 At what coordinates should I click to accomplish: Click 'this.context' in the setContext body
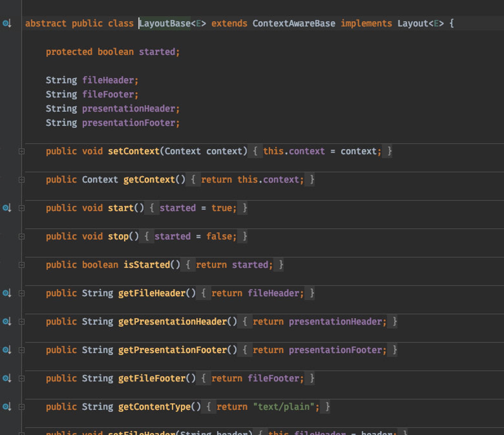[294, 151]
